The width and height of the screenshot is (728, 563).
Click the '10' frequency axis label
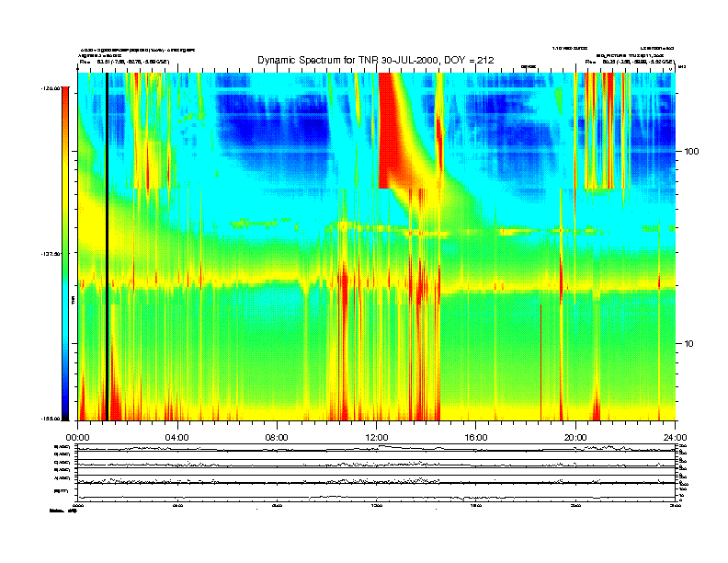tap(689, 344)
